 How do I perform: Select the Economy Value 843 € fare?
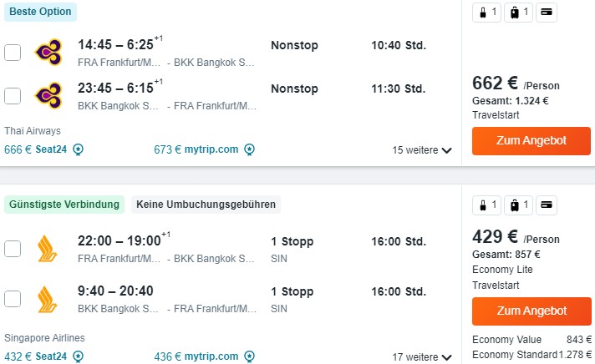(x=531, y=339)
